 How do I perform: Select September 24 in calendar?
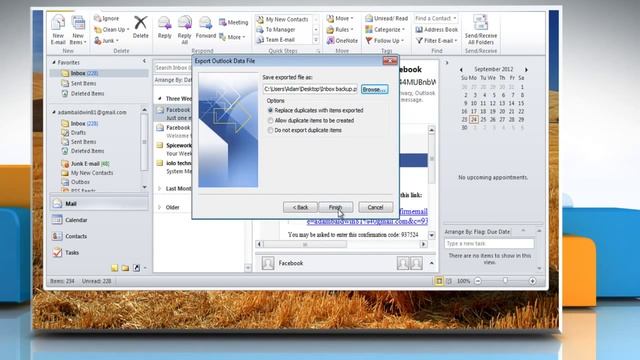[x=473, y=120]
